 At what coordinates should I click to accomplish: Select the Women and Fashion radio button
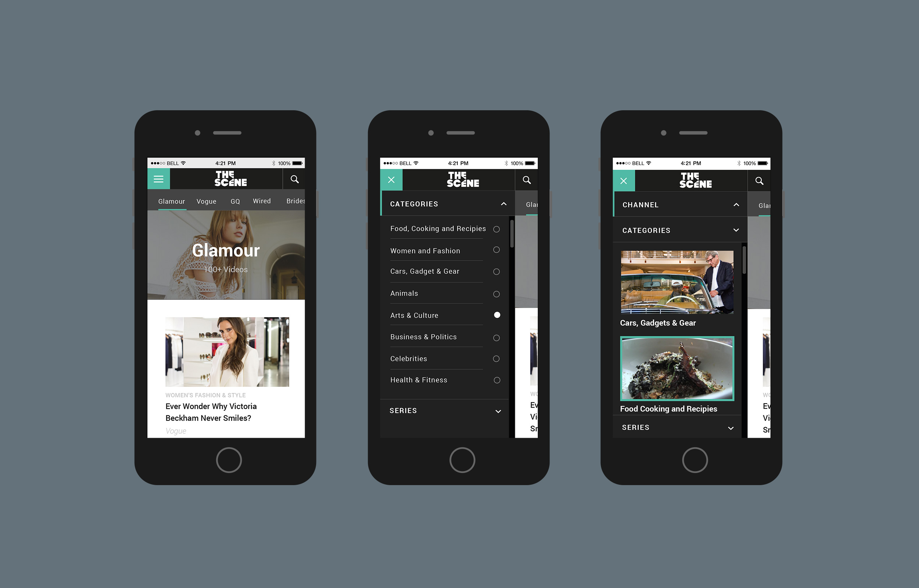[x=496, y=249]
